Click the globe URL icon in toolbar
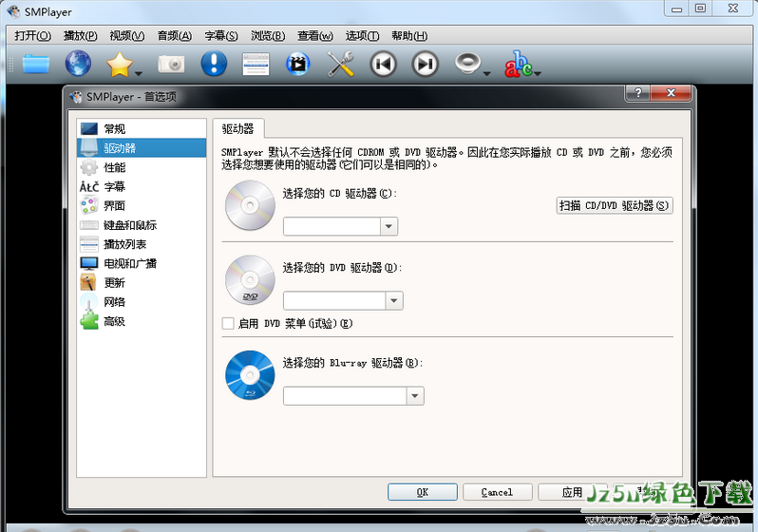 pyautogui.click(x=78, y=64)
